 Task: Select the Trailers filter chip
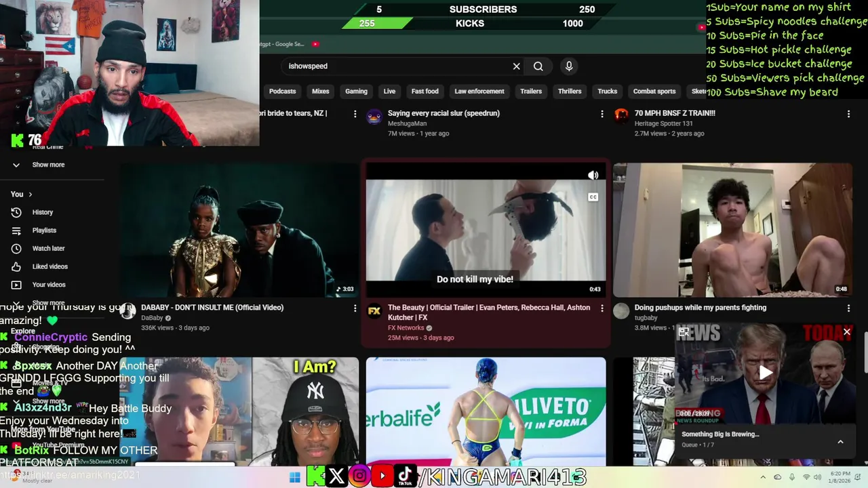click(531, 91)
